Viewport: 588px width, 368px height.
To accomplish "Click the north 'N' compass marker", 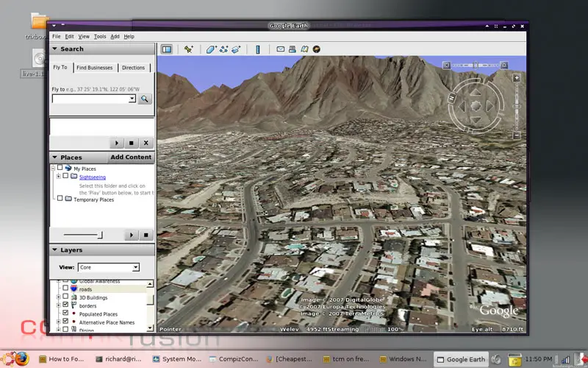I will pyautogui.click(x=452, y=98).
